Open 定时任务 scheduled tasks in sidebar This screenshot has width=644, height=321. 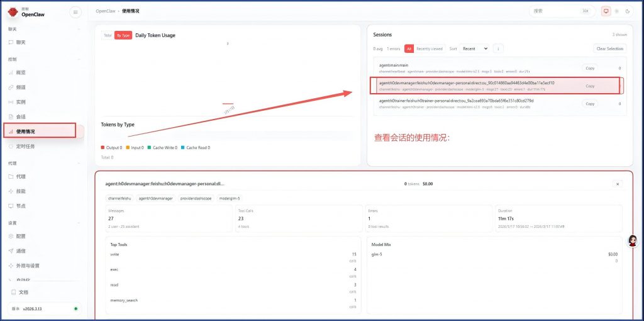click(25, 146)
